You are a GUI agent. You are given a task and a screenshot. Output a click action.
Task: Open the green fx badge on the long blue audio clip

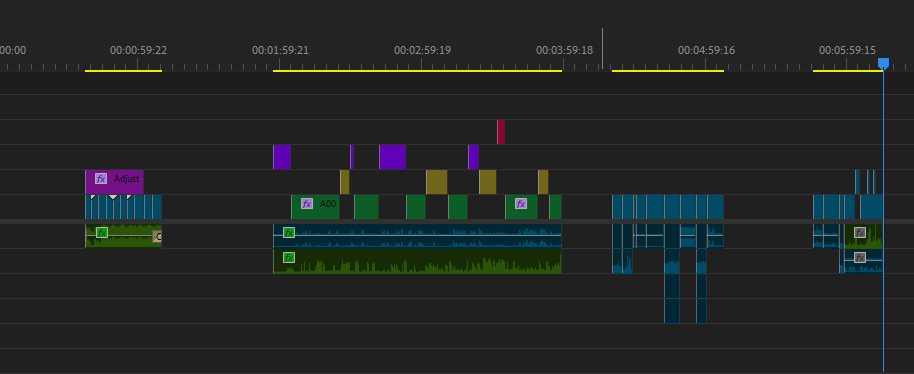point(289,232)
